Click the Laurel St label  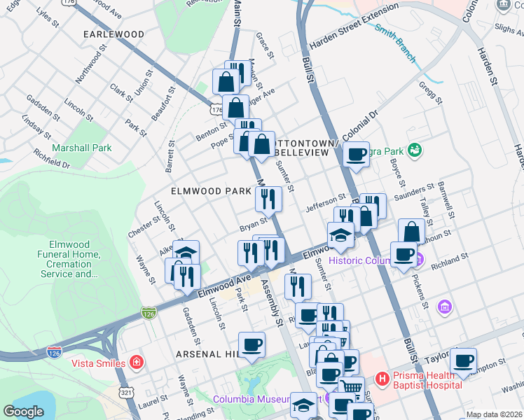(x=153, y=402)
